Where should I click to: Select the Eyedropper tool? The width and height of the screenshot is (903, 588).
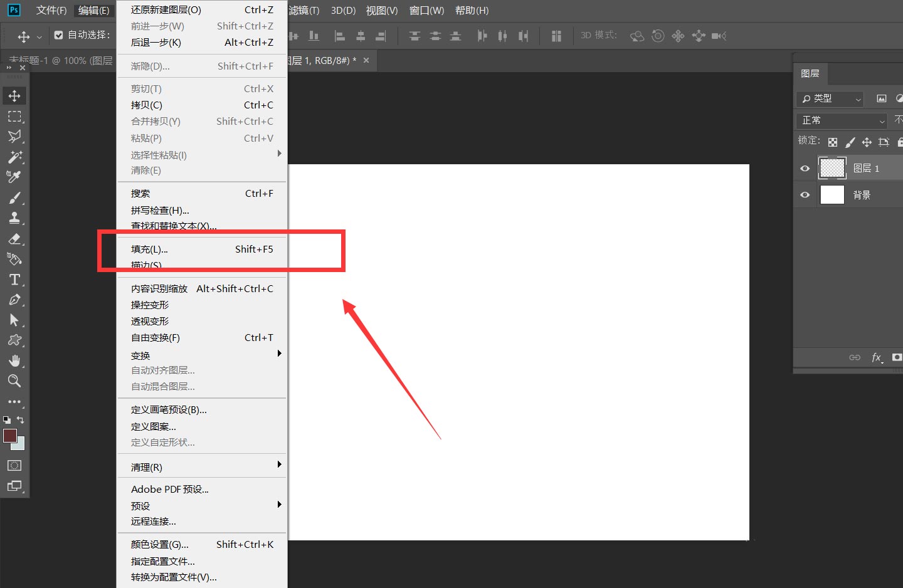[14, 177]
